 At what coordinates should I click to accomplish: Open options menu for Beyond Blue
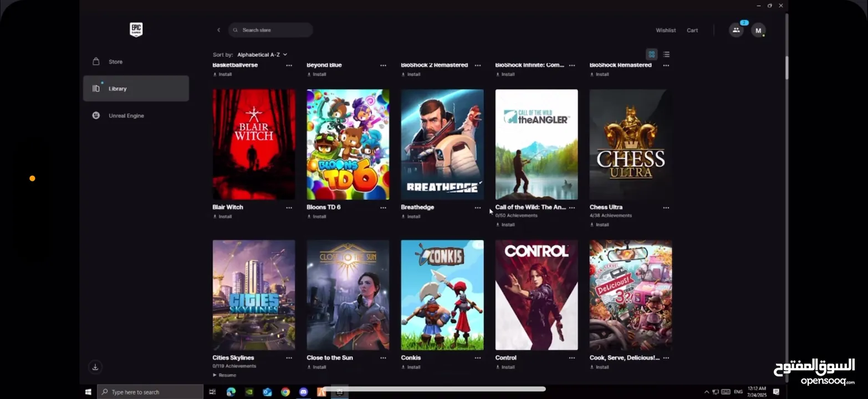click(383, 65)
